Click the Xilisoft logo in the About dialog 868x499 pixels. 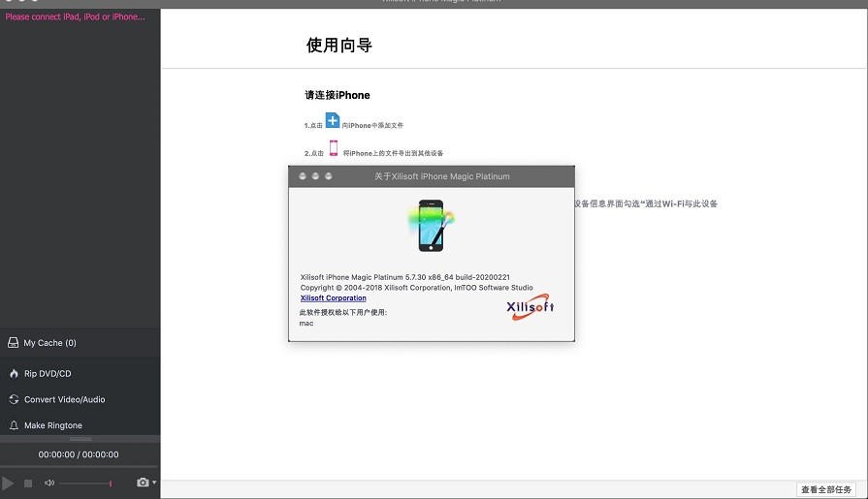(x=530, y=307)
